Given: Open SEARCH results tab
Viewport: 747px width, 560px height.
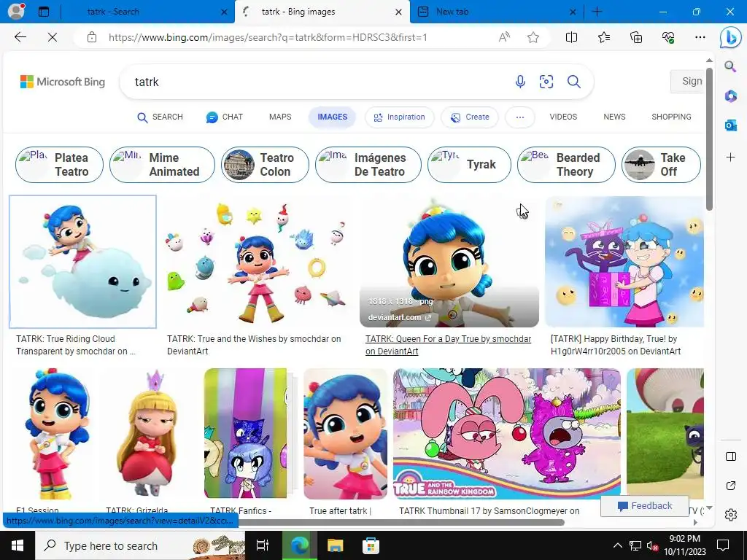Looking at the screenshot, I should pyautogui.click(x=160, y=117).
